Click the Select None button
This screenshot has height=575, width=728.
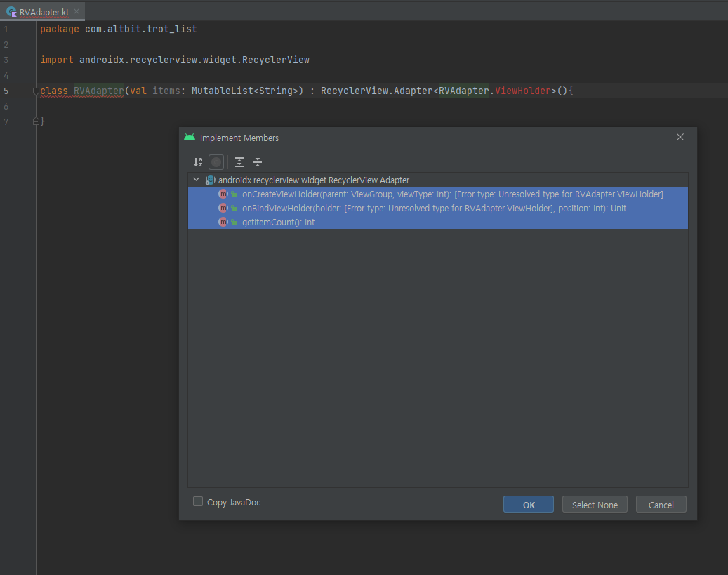(x=595, y=504)
